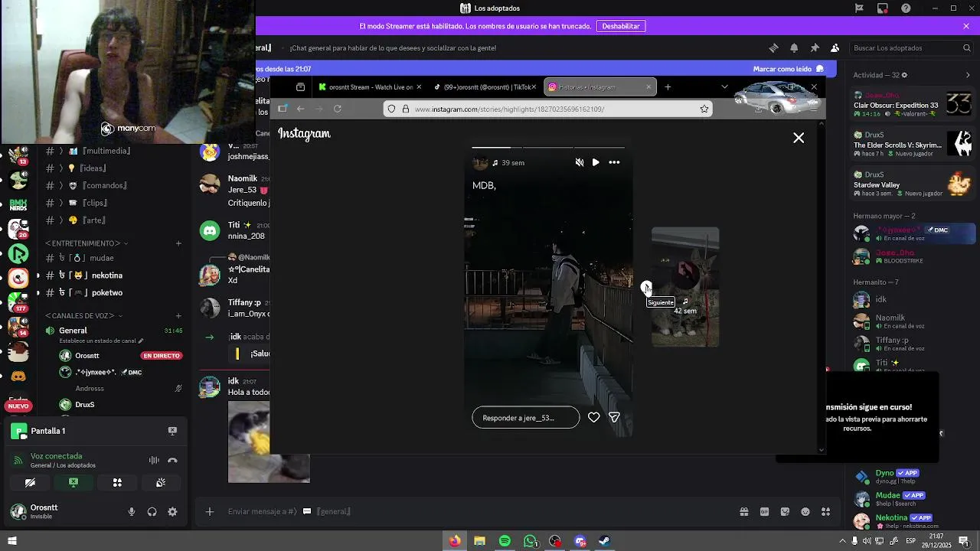Image resolution: width=980 pixels, height=551 pixels.
Task: Open the story's more options menu
Action: (x=614, y=162)
